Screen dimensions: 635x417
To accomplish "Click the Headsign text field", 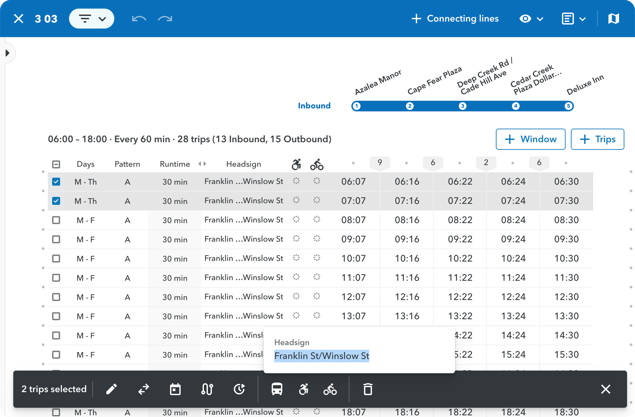I will (x=322, y=356).
